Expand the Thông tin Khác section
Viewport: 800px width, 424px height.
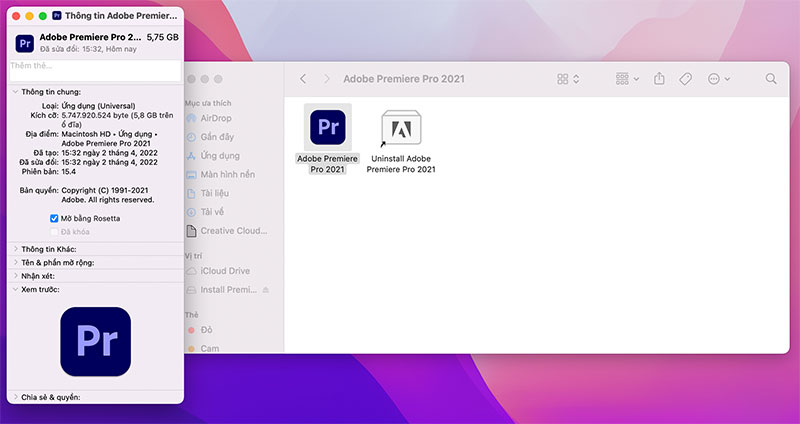coord(15,249)
